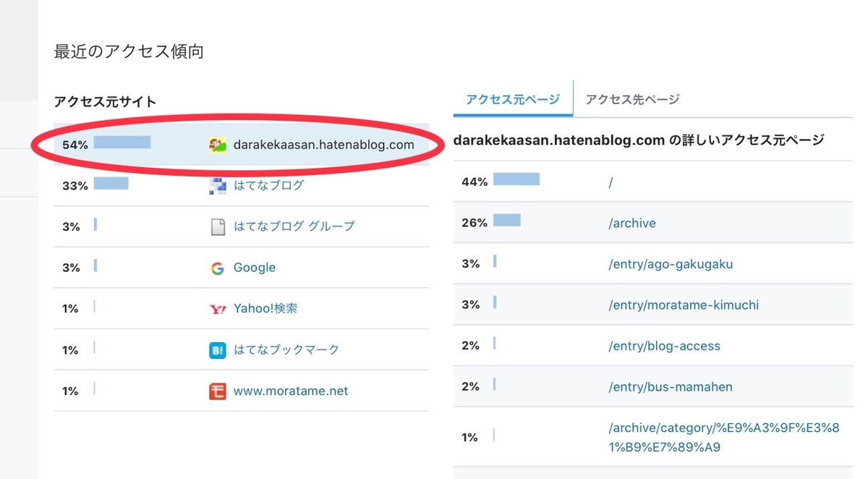Click the Hatena Blog pixel icon

pos(218,186)
